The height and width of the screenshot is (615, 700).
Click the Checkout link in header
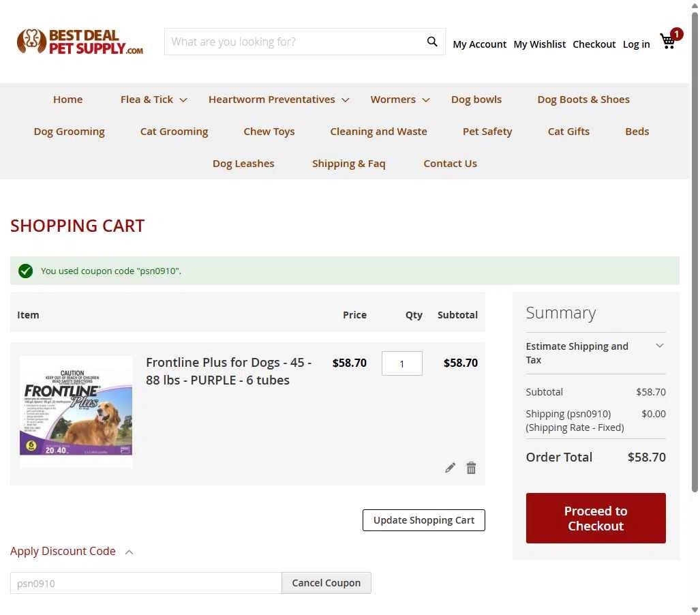(594, 44)
